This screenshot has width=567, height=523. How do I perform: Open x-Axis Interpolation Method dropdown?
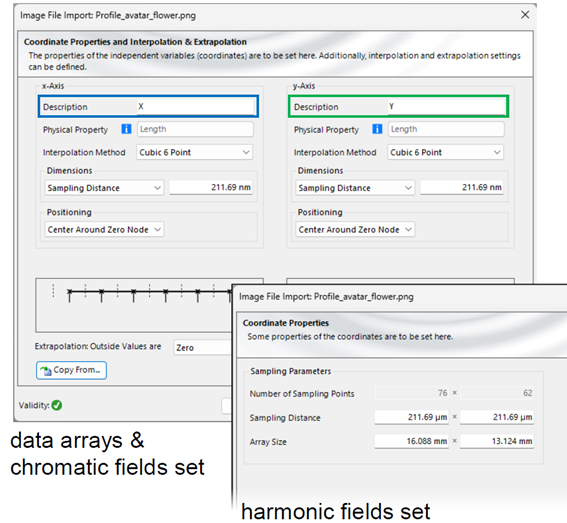pos(195,152)
